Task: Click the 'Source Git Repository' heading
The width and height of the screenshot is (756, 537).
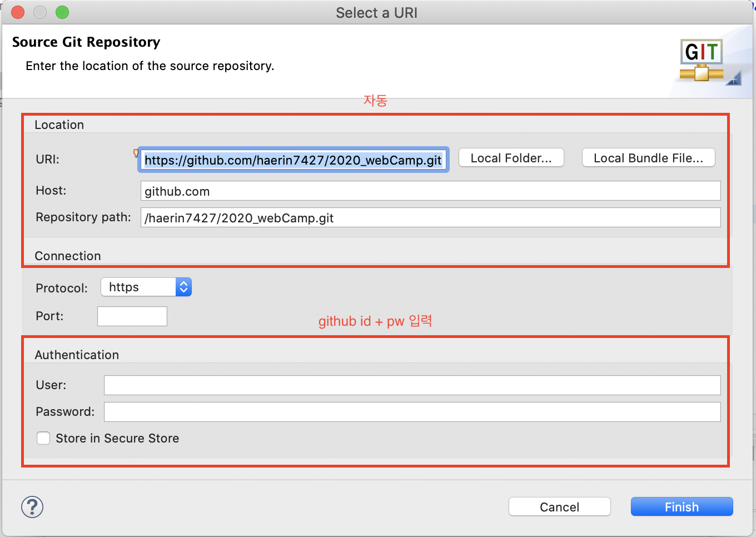Action: click(86, 42)
